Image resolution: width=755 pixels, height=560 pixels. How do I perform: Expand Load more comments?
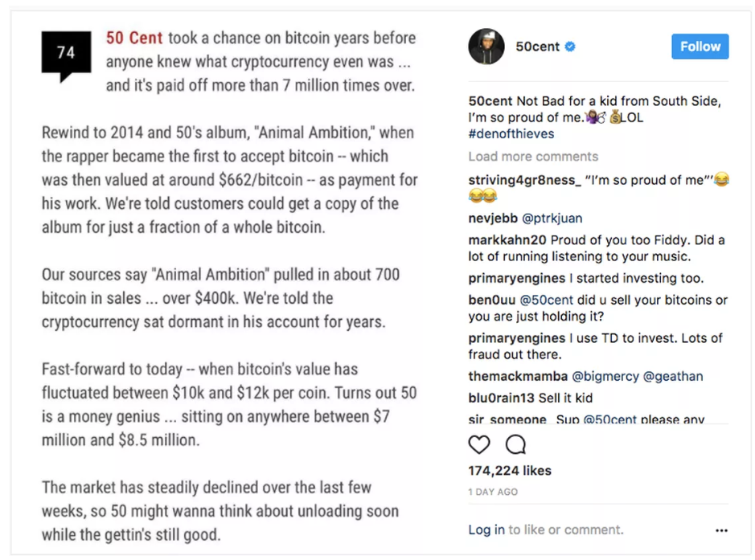coord(533,156)
